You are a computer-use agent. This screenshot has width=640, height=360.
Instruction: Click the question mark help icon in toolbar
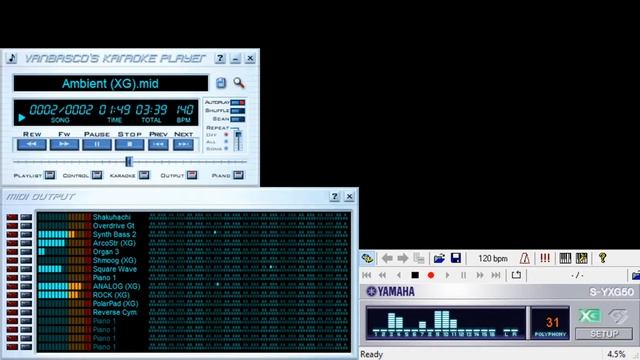pyautogui.click(x=602, y=258)
